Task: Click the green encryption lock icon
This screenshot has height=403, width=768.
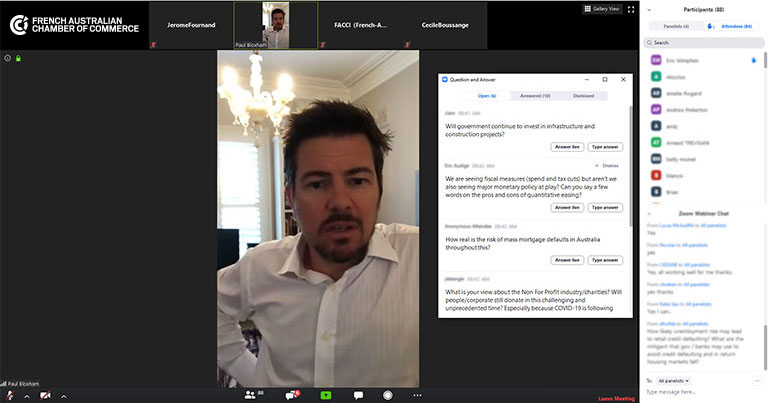Action: pyautogui.click(x=18, y=58)
